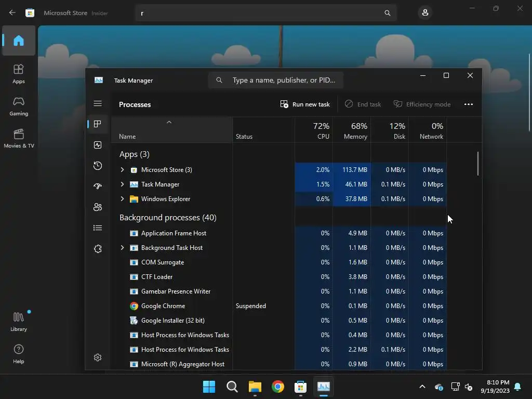
Task: Open taskbar Search icon
Action: click(x=232, y=387)
